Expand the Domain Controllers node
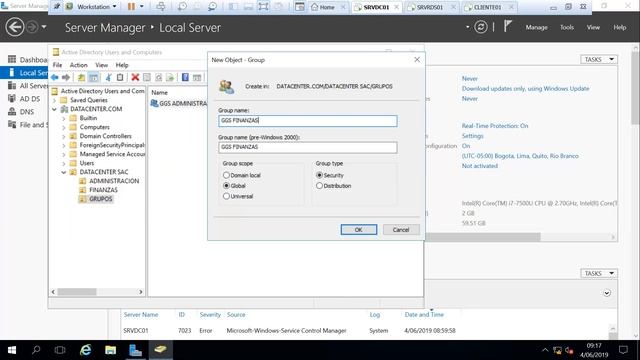The height and width of the screenshot is (360, 640). (x=64, y=136)
